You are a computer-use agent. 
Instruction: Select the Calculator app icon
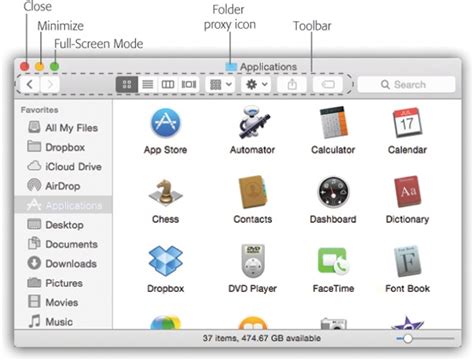[333, 122]
